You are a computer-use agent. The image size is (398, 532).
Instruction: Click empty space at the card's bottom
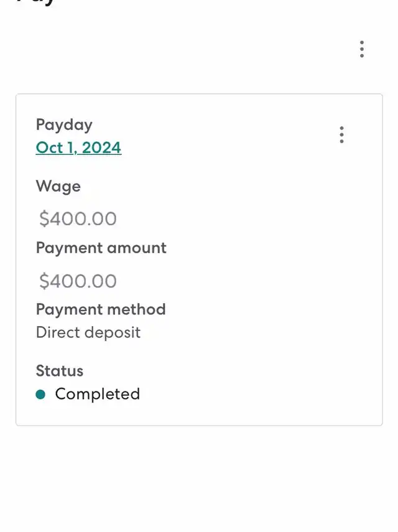point(199,414)
